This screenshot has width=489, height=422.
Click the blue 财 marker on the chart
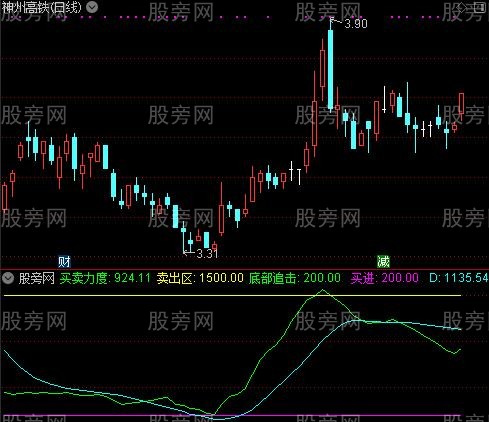(x=64, y=262)
